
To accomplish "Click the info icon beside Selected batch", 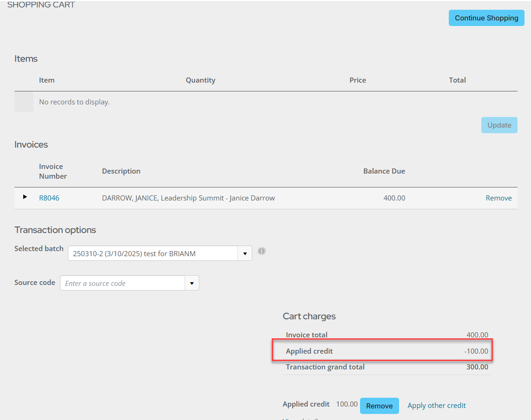I will [x=262, y=251].
